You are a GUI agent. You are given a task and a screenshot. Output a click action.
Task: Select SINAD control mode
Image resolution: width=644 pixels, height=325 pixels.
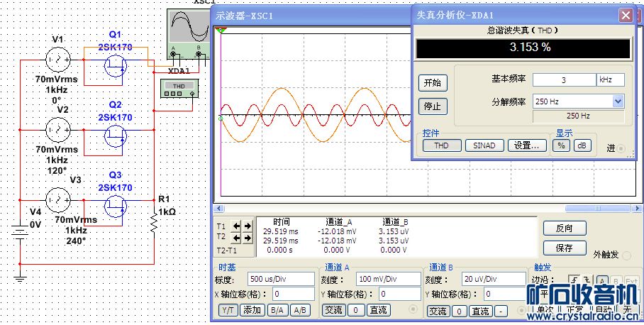click(484, 145)
